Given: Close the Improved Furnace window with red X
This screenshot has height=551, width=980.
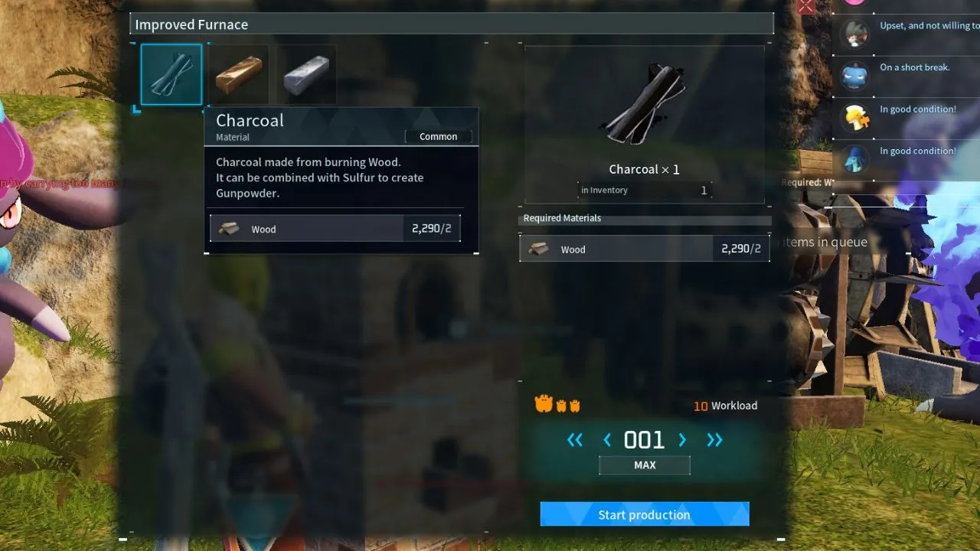Looking at the screenshot, I should click(x=805, y=7).
